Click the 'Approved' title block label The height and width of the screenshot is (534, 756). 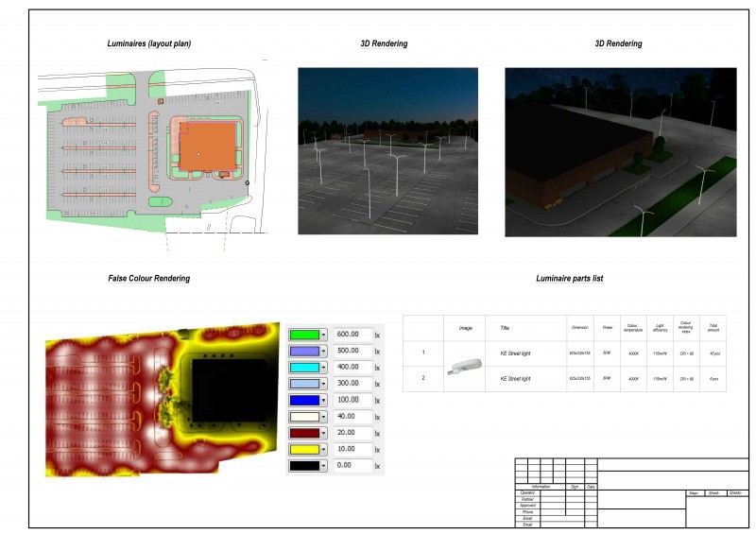pyautogui.click(x=527, y=506)
